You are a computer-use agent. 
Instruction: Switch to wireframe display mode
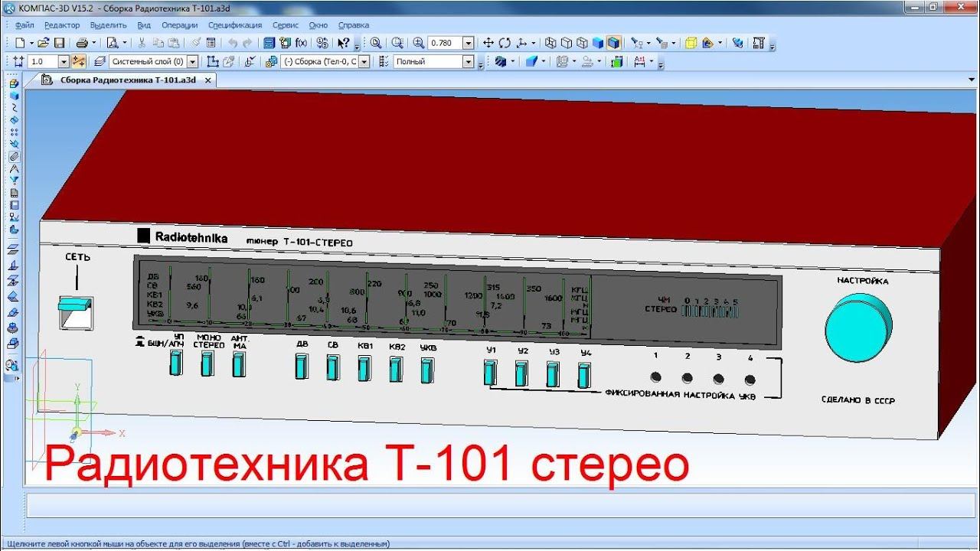tap(550, 43)
